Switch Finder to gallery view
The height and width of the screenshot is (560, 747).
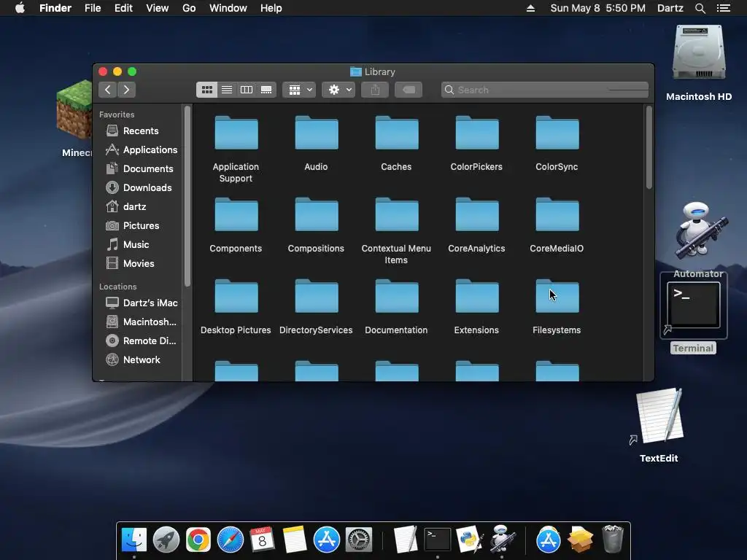click(x=266, y=90)
